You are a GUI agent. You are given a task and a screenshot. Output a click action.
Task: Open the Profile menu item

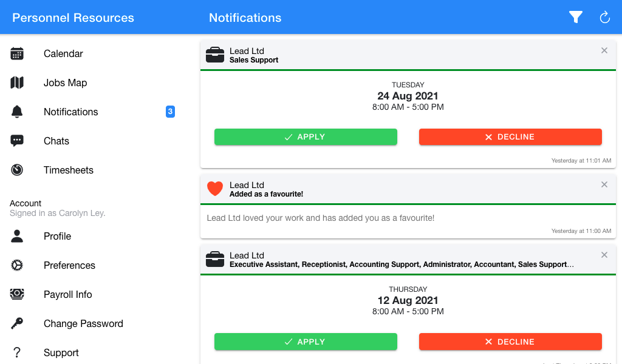coord(57,236)
